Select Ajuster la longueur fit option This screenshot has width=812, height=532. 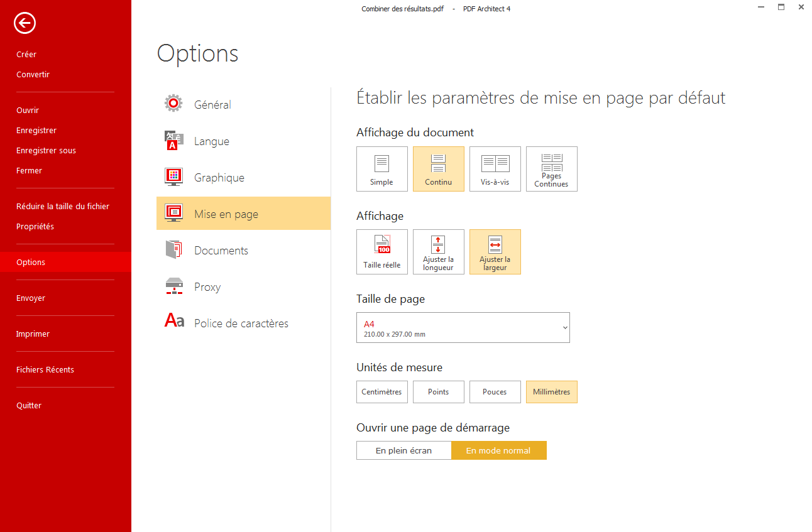click(x=438, y=252)
